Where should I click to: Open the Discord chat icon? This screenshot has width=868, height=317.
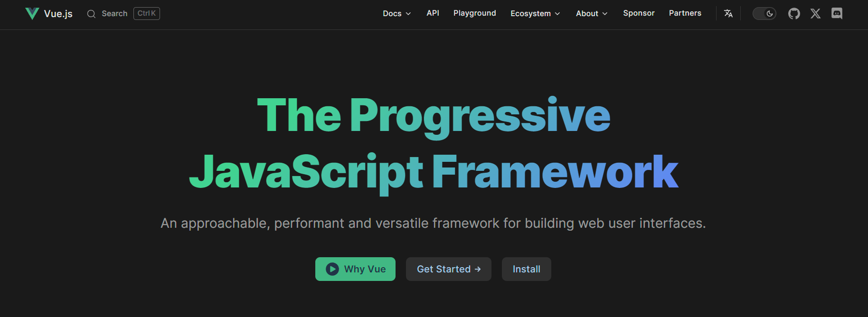837,13
